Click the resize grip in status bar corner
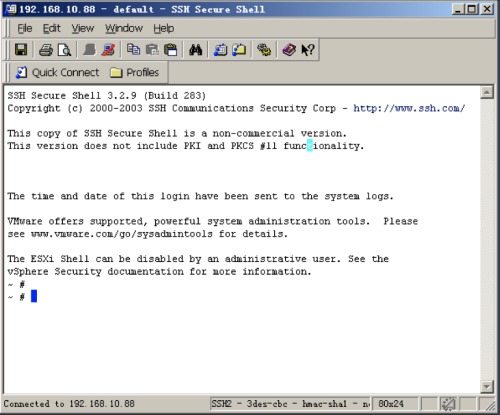The image size is (500, 415). coord(491,405)
